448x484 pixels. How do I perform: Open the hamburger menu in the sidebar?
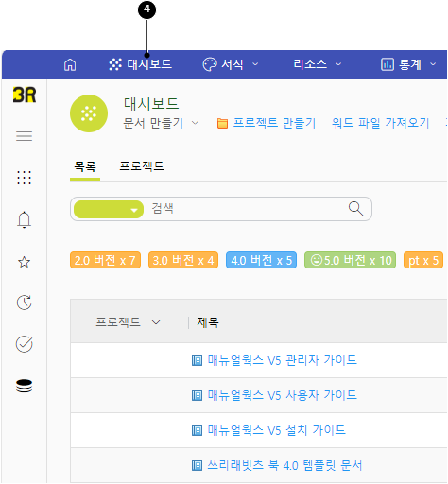(x=25, y=136)
